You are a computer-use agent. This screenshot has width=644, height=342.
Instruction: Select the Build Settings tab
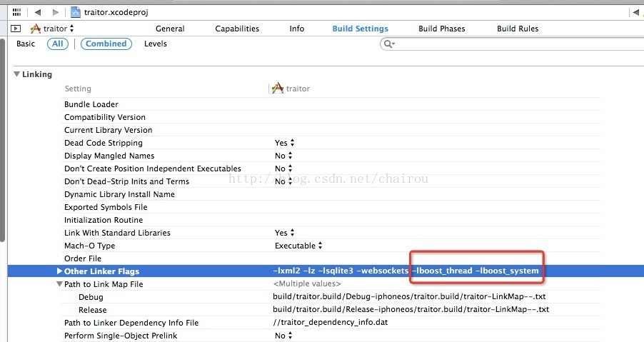[360, 29]
